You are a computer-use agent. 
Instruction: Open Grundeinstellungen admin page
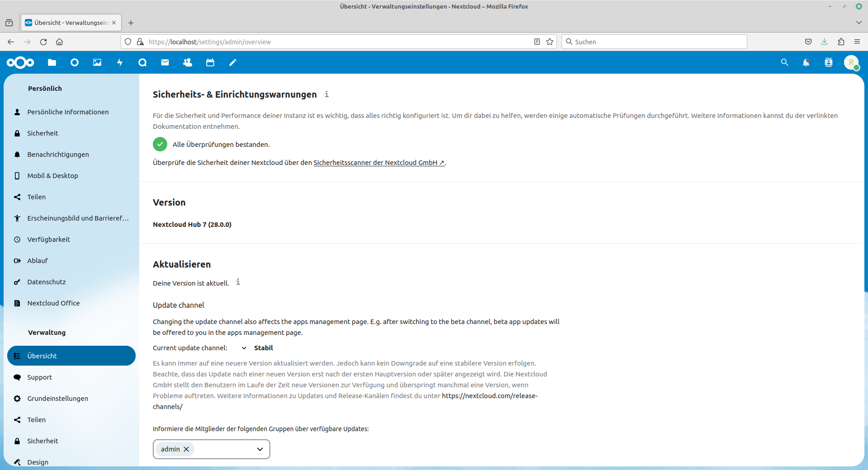tap(71, 399)
